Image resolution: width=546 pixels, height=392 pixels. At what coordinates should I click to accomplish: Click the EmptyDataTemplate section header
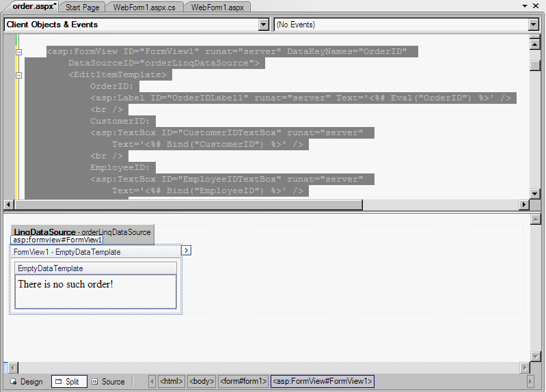(x=96, y=268)
